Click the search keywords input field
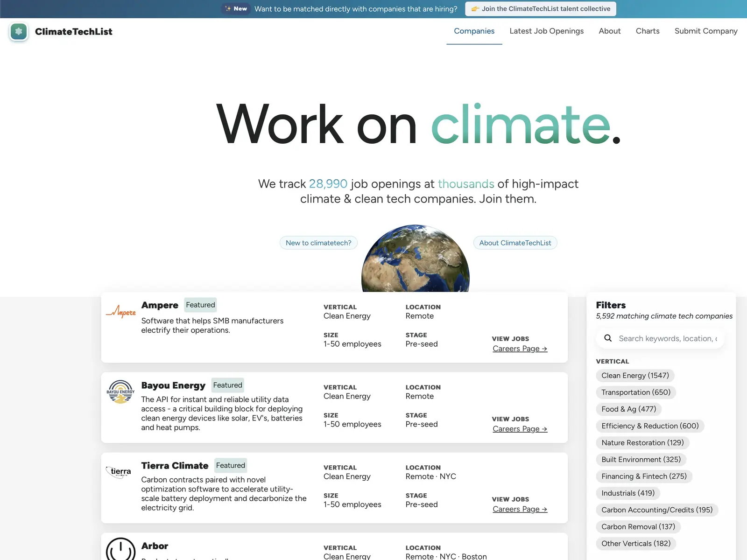The width and height of the screenshot is (747, 560). click(660, 338)
